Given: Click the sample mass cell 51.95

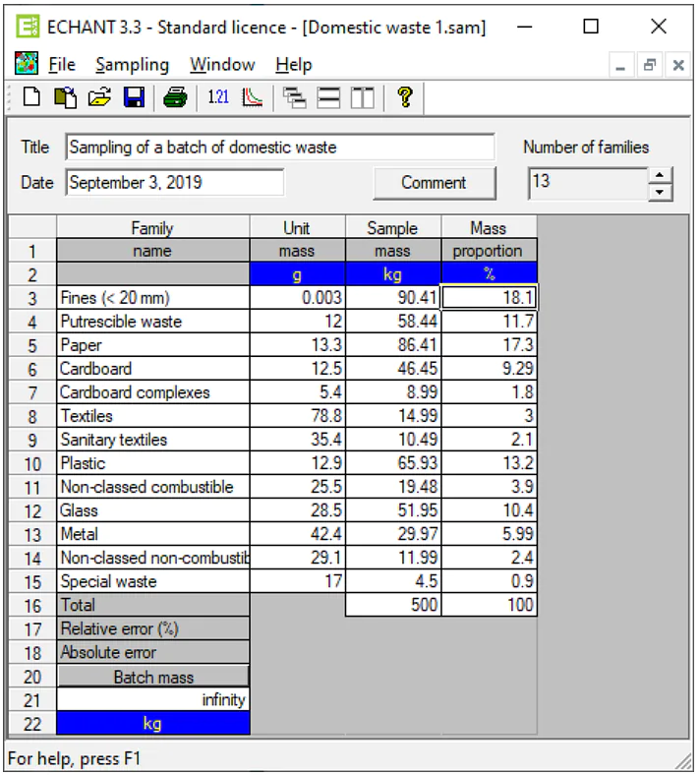Looking at the screenshot, I should pyautogui.click(x=393, y=510).
